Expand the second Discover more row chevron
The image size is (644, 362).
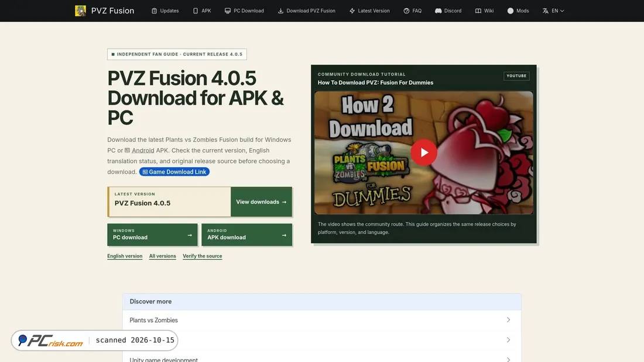pyautogui.click(x=508, y=340)
